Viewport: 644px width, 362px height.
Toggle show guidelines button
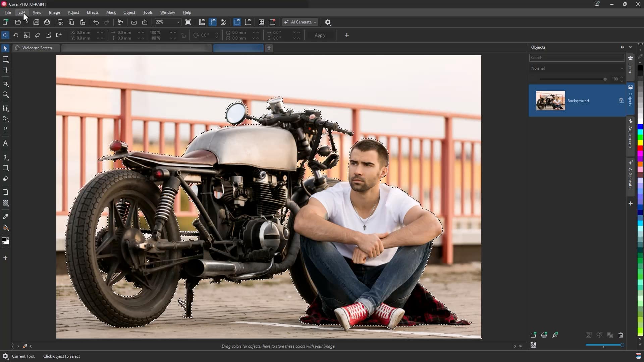pos(213,22)
